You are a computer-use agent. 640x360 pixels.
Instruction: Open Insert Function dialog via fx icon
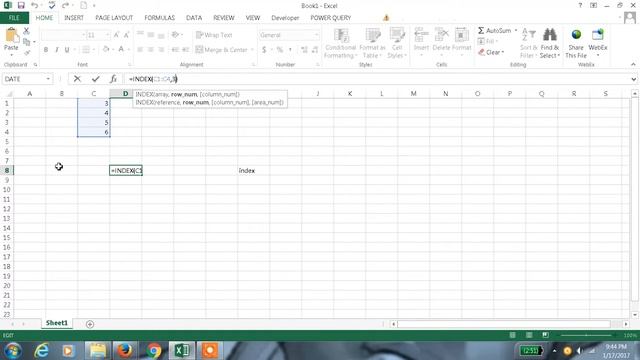click(x=113, y=79)
